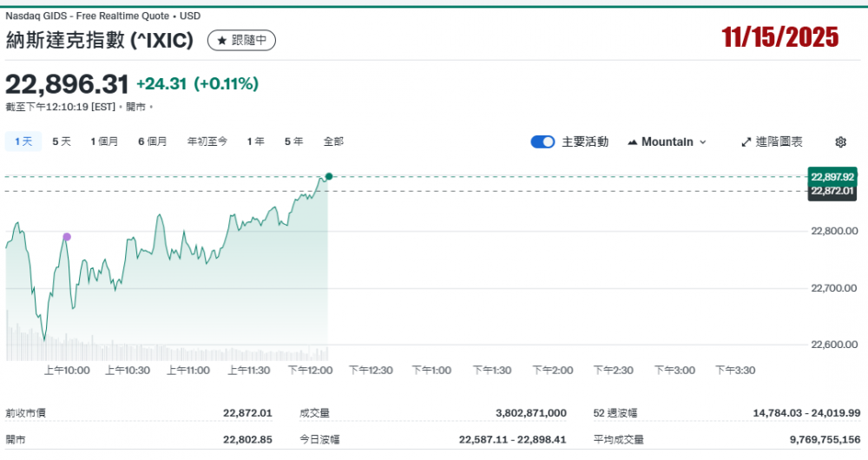The height and width of the screenshot is (460, 868).
Task: Click the purple event marker on chart
Action: pos(67,237)
